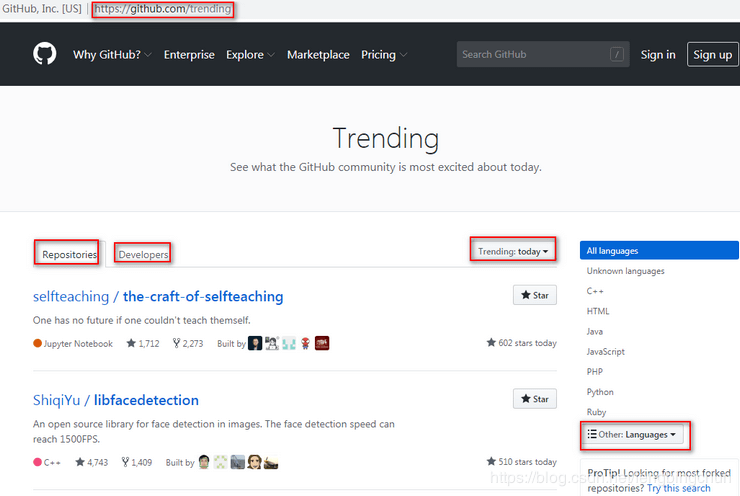Click the orange Jupyter Notebook language dot

(37, 343)
